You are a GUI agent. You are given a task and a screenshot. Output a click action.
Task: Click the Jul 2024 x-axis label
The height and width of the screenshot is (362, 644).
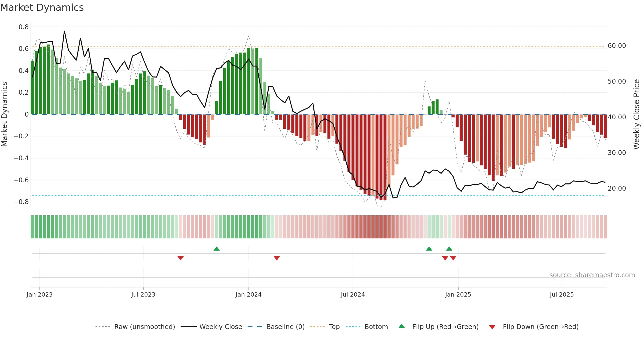pos(353,294)
